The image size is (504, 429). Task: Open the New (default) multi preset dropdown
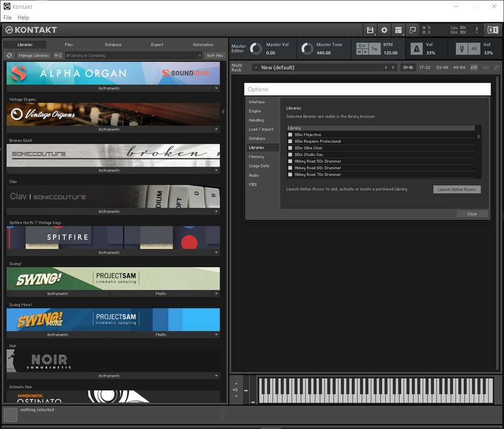256,68
